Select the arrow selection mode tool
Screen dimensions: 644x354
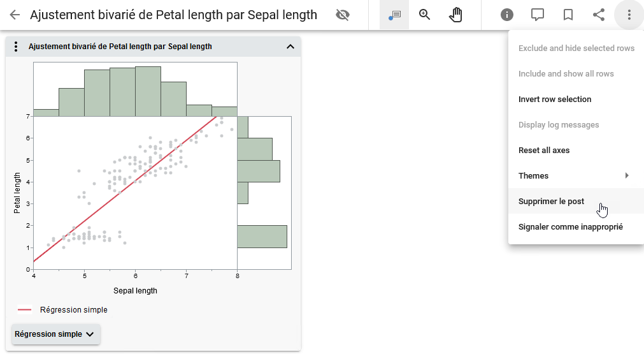[394, 15]
